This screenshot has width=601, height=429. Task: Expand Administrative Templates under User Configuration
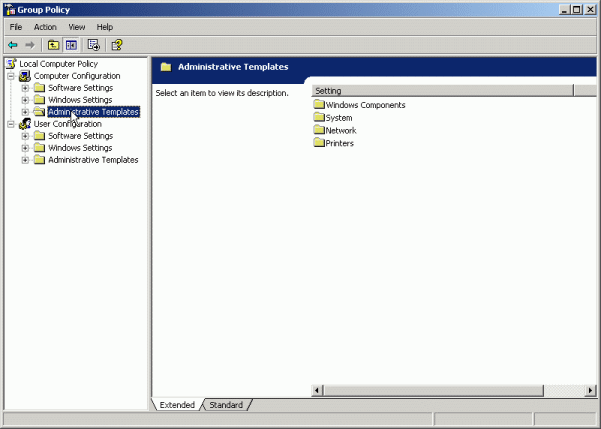tap(25, 160)
